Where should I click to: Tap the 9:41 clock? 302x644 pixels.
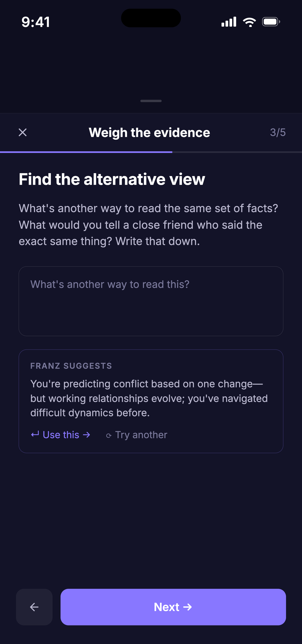point(36,22)
